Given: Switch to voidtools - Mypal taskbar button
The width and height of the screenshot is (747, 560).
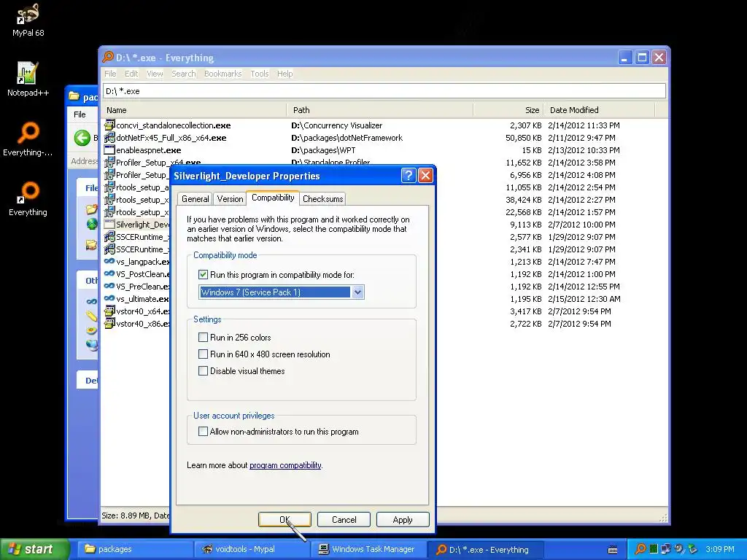Looking at the screenshot, I should [252, 549].
